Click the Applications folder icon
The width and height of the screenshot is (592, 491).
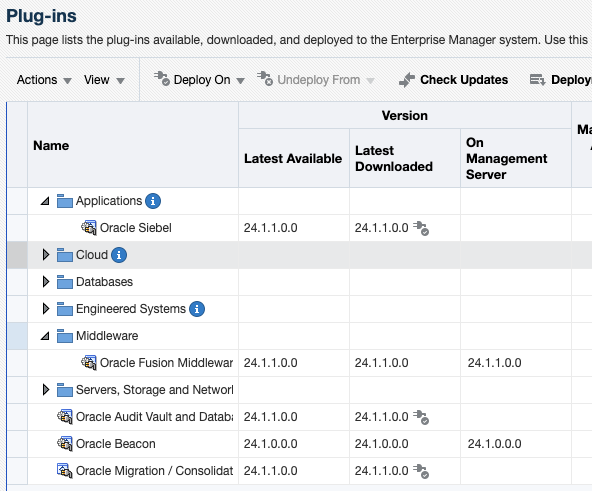65,201
